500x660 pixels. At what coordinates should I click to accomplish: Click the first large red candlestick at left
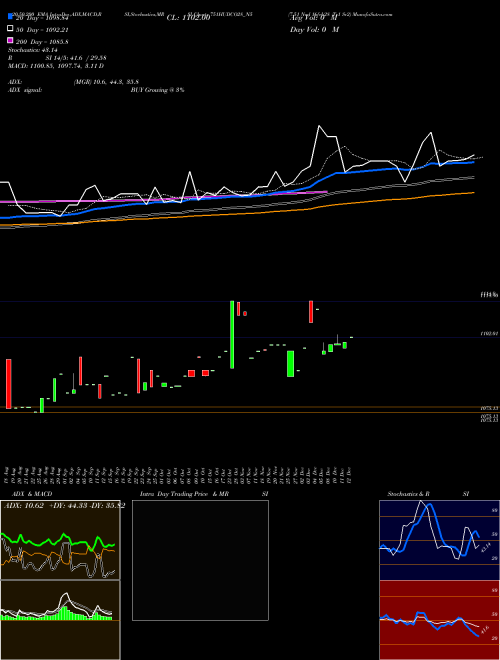click(8, 383)
